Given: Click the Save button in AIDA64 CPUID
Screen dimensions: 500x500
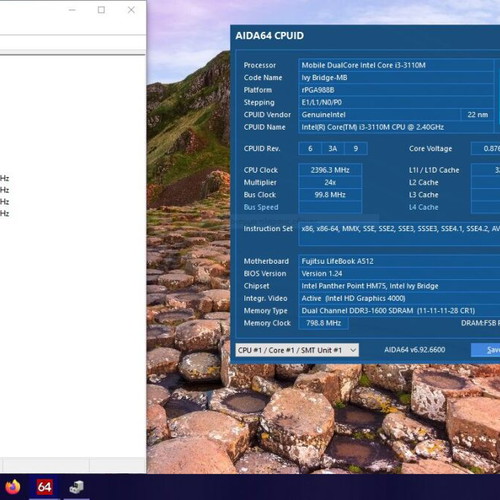Looking at the screenshot, I should pyautogui.click(x=486, y=350).
